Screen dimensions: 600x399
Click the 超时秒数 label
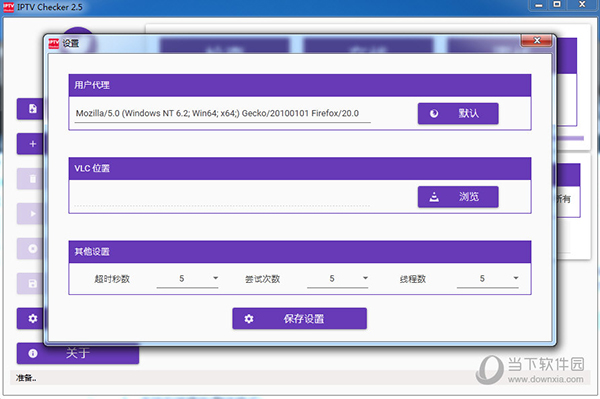pos(112,279)
